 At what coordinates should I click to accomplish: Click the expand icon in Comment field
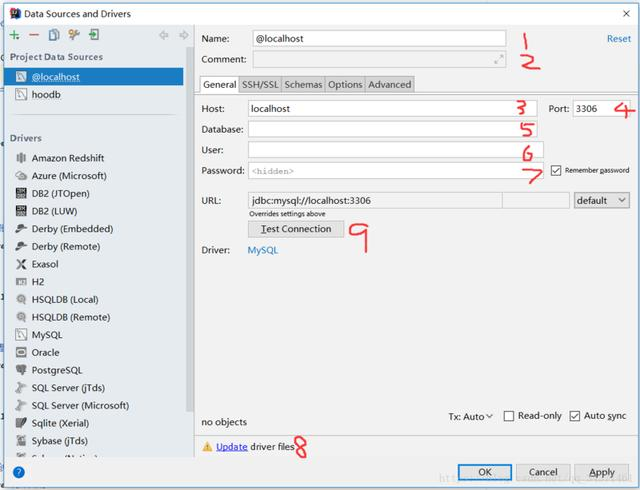click(498, 60)
